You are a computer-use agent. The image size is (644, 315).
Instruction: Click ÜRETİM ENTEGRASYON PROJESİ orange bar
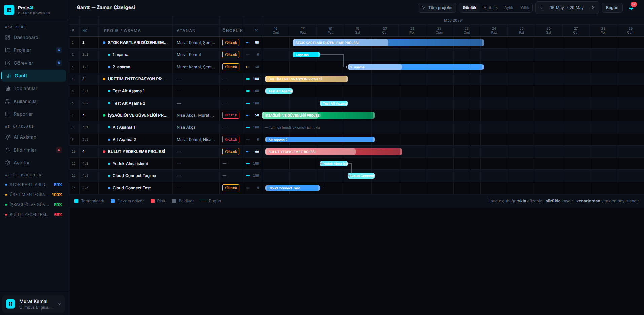click(x=307, y=79)
